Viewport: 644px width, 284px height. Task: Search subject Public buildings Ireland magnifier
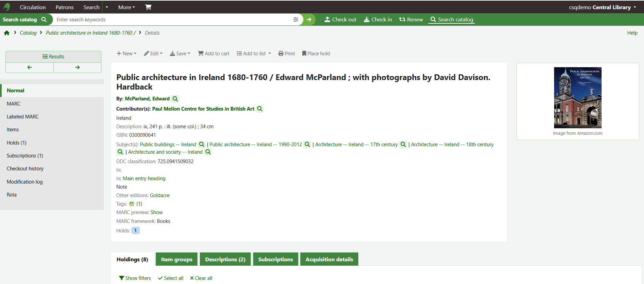click(202, 145)
